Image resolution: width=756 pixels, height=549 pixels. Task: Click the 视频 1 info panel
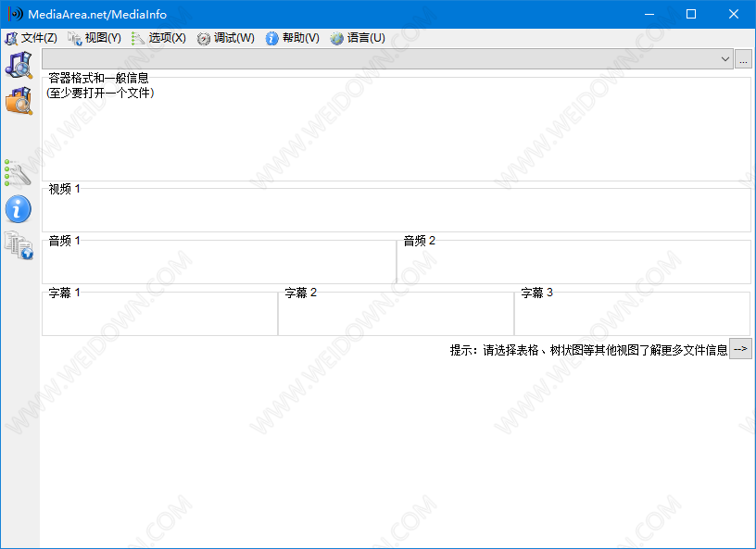(396, 212)
